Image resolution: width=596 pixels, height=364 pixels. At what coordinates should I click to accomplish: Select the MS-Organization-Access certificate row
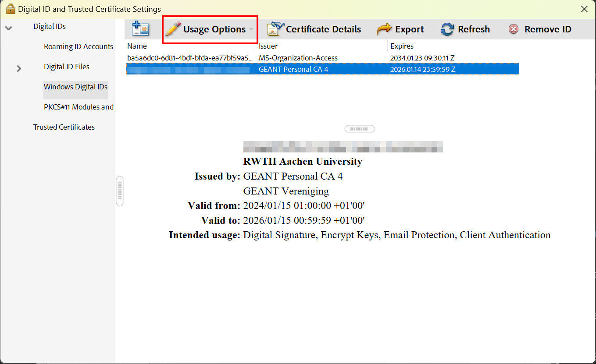pyautogui.click(x=298, y=57)
